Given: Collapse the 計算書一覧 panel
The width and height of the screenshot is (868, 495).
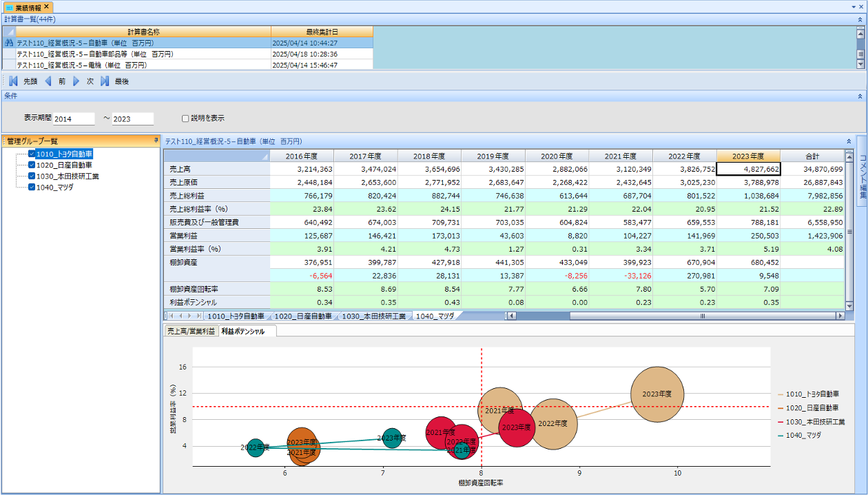Looking at the screenshot, I should click(860, 19).
